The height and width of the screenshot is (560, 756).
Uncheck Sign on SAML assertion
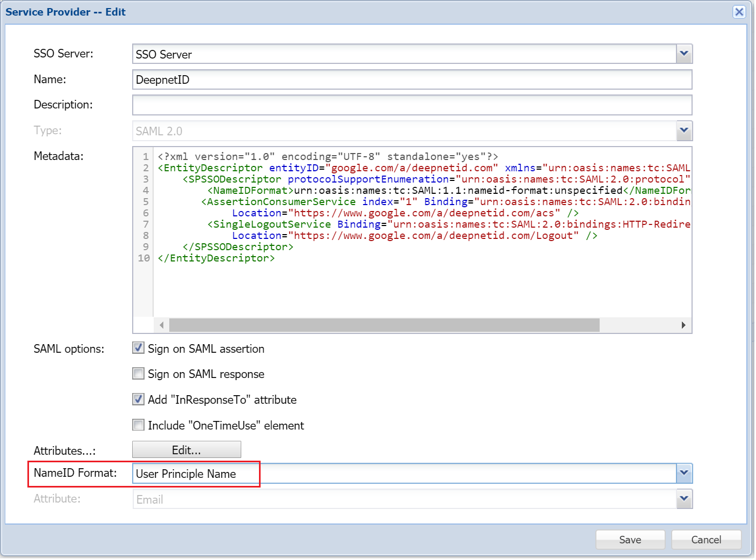click(x=139, y=348)
